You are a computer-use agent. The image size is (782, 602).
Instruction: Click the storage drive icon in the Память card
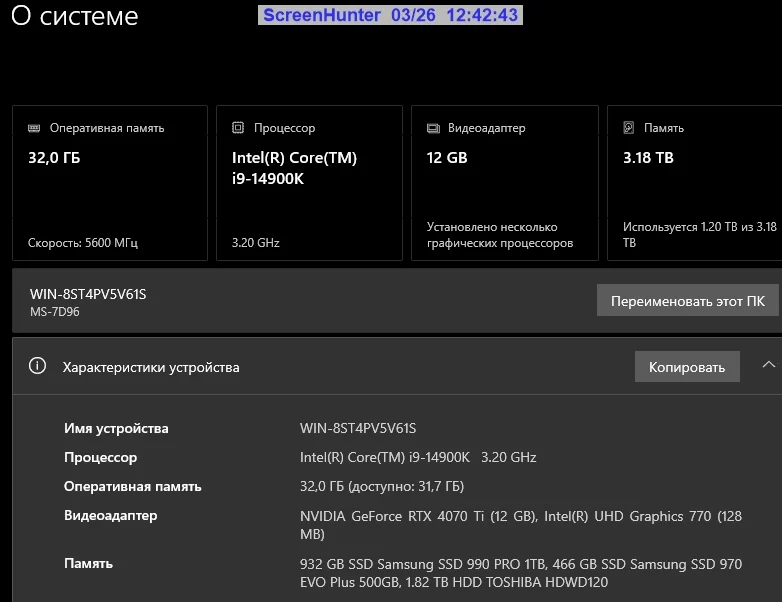pos(629,128)
